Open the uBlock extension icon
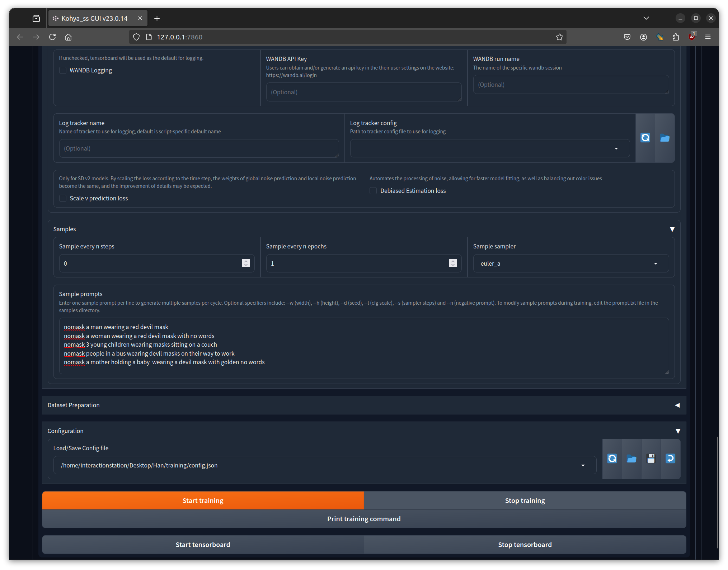This screenshot has height=570, width=728. pos(692,37)
